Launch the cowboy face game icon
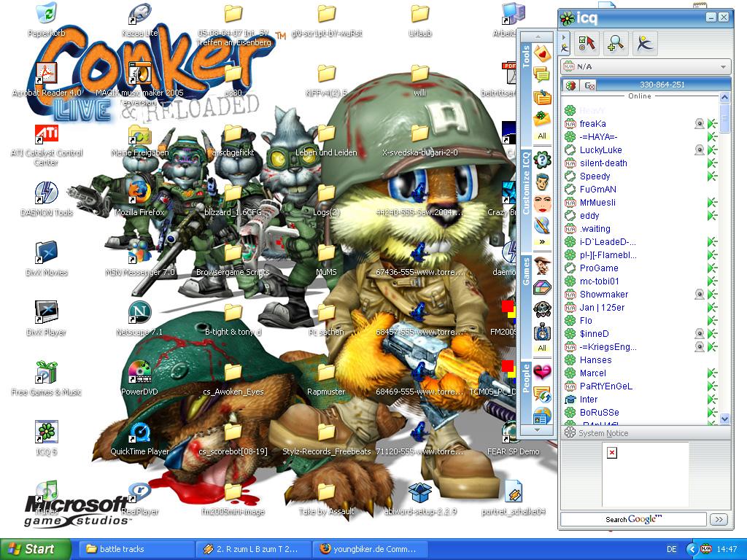Image resolution: width=747 pixels, height=560 pixels. [x=542, y=265]
